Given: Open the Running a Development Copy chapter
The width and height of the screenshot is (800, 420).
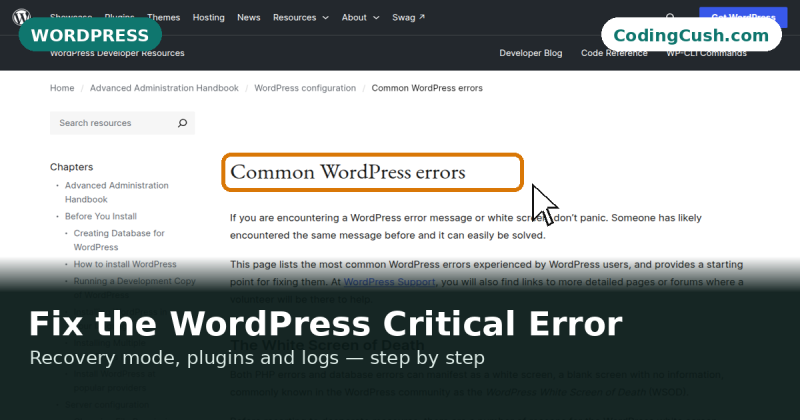Looking at the screenshot, I should click(x=134, y=288).
